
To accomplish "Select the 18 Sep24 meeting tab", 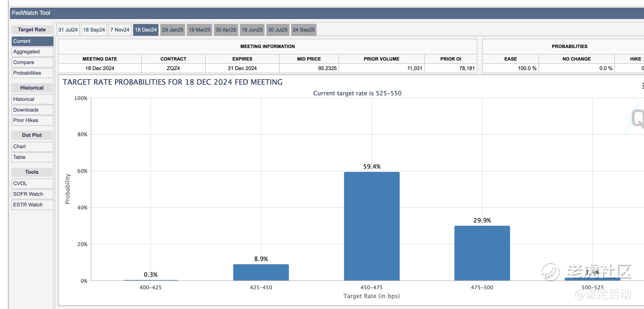I will pyautogui.click(x=94, y=30).
